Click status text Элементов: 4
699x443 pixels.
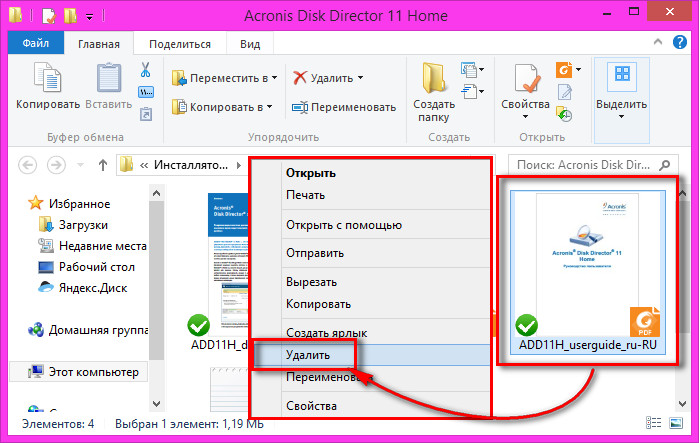58,423
